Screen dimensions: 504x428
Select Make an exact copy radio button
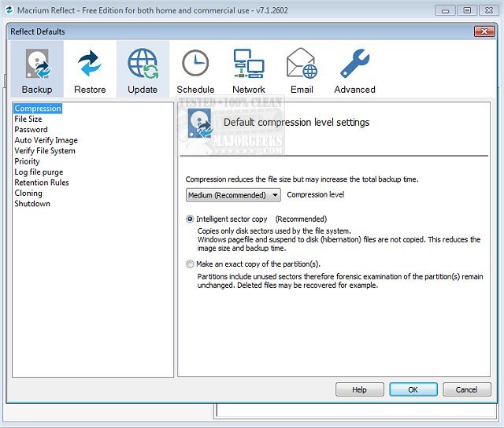click(x=190, y=264)
